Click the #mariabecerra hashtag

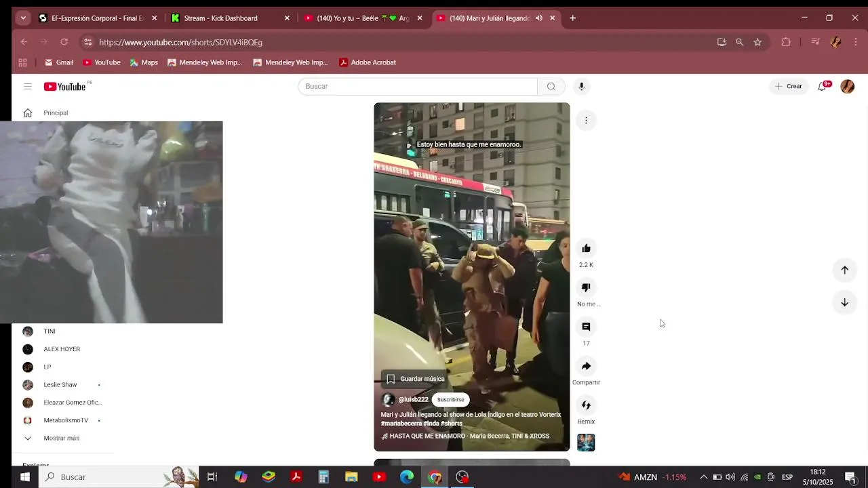pyautogui.click(x=401, y=424)
